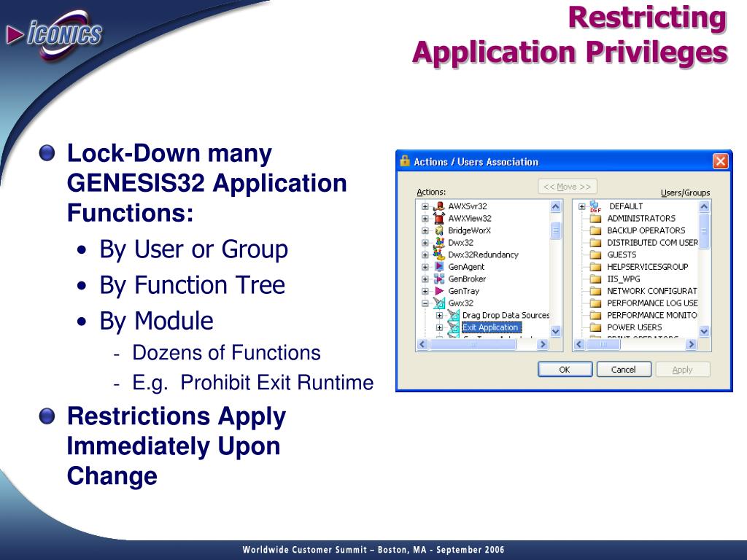The width and height of the screenshot is (747, 560).
Task: Click Users/Groups scroll-left arrow
Action: 579,344
